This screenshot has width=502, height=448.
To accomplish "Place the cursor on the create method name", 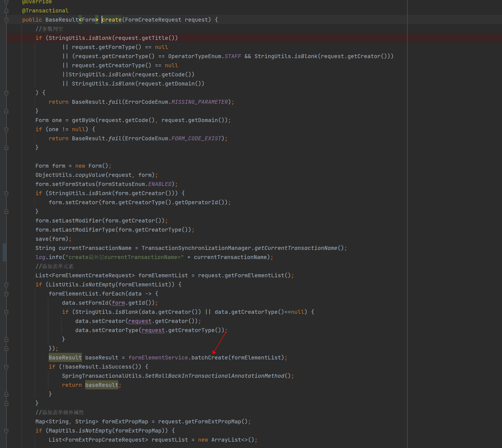I will 112,20.
